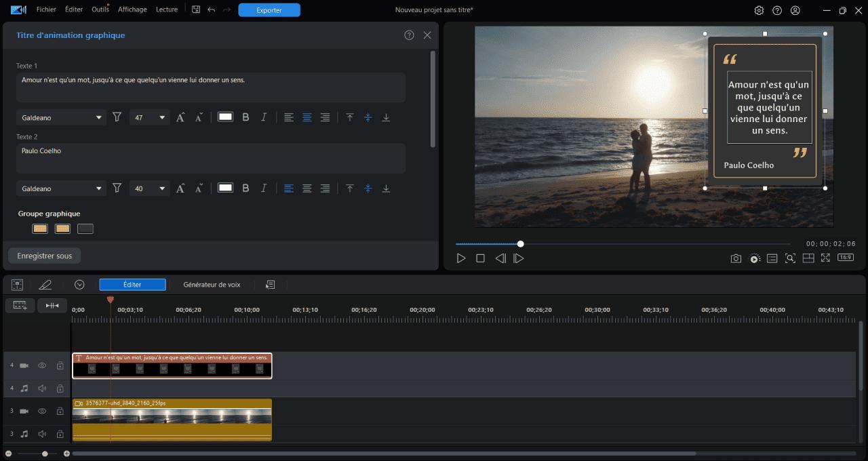The height and width of the screenshot is (461, 868).
Task: Hide track 4 video with eye icon
Action: point(42,365)
